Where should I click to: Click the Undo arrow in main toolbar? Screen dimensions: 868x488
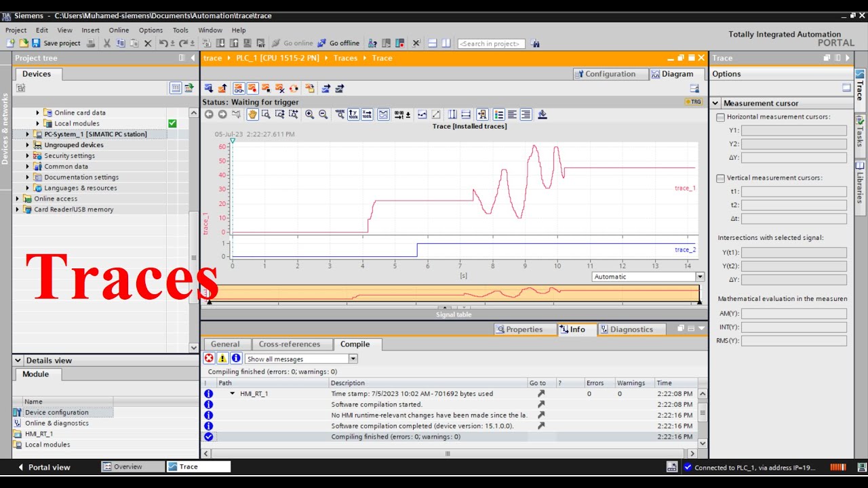pos(163,43)
